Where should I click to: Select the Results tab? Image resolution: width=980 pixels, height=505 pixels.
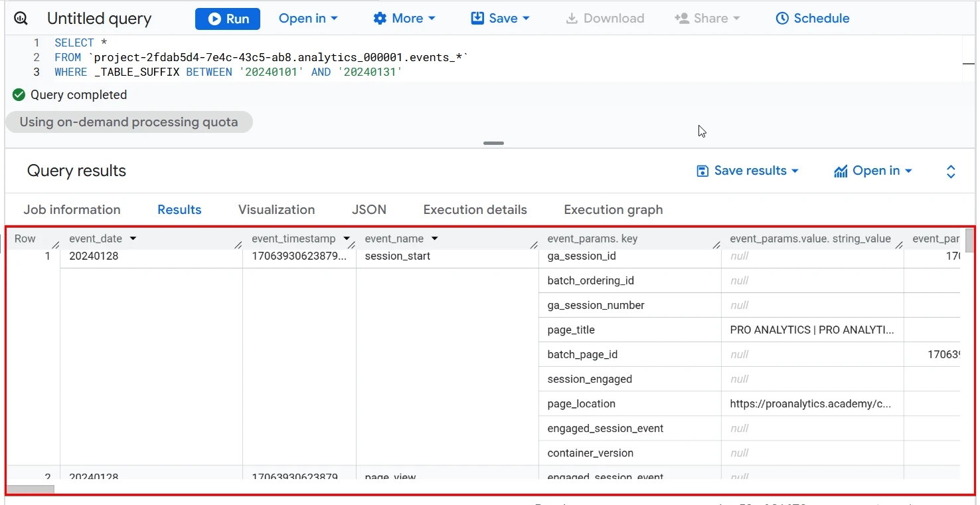coord(179,210)
